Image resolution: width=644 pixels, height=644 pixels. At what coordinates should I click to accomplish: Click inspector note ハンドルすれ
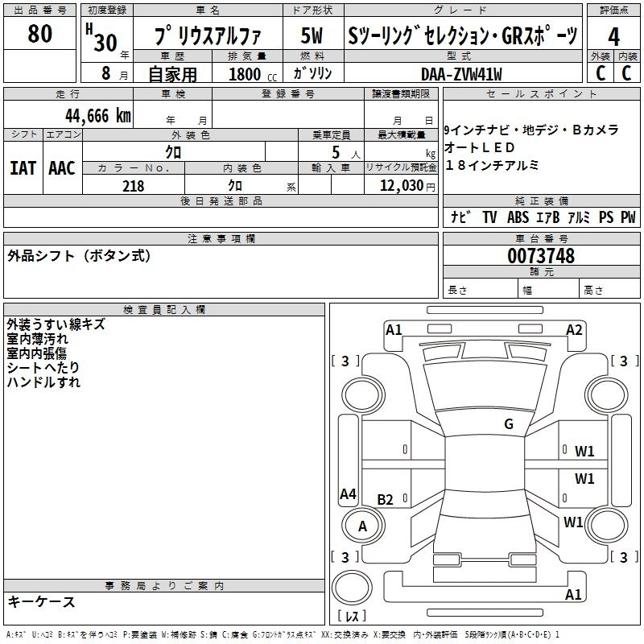[x=43, y=382]
